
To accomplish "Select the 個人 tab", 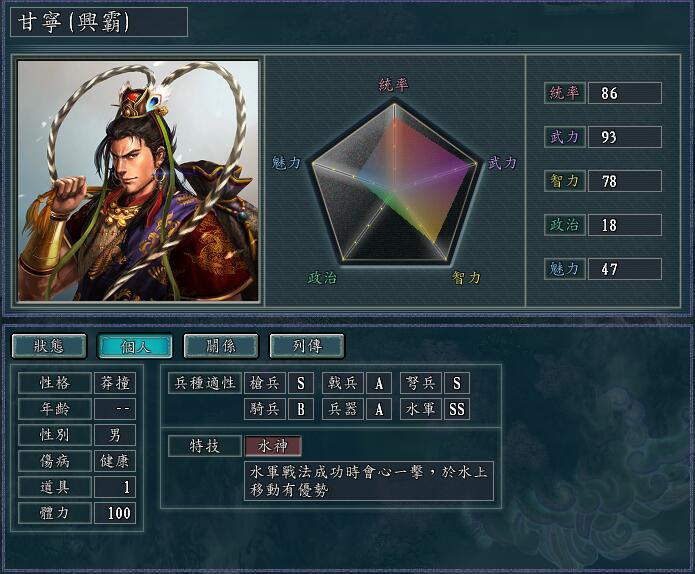I will (x=135, y=346).
